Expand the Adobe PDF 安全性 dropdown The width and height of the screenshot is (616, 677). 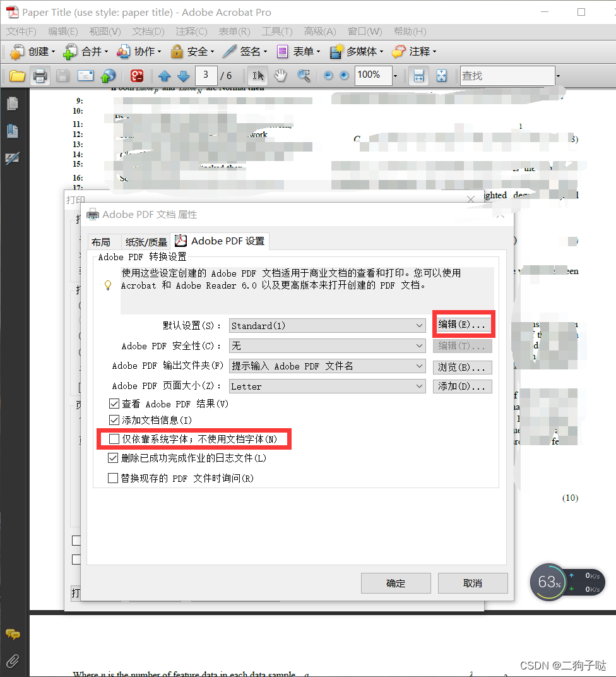click(x=418, y=345)
